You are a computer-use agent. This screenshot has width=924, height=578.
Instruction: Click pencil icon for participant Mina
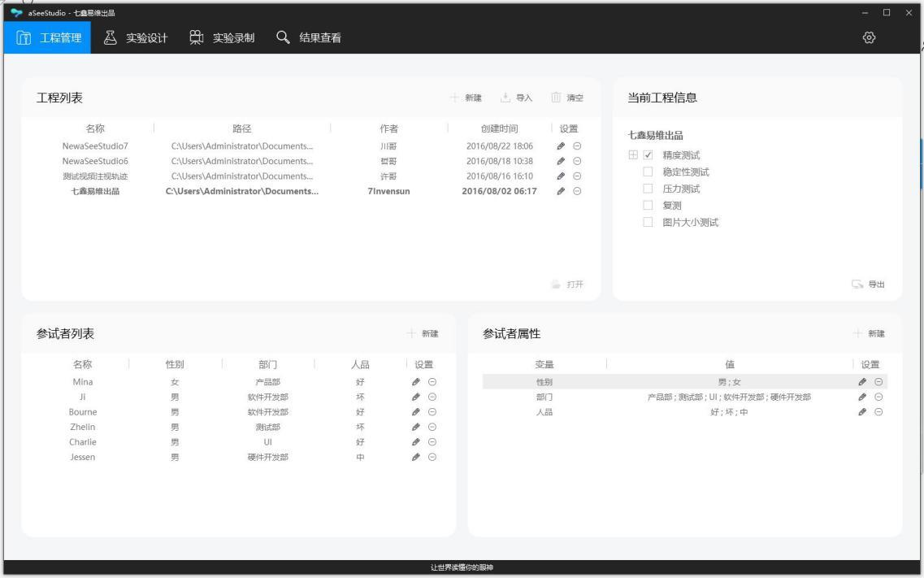pos(417,382)
